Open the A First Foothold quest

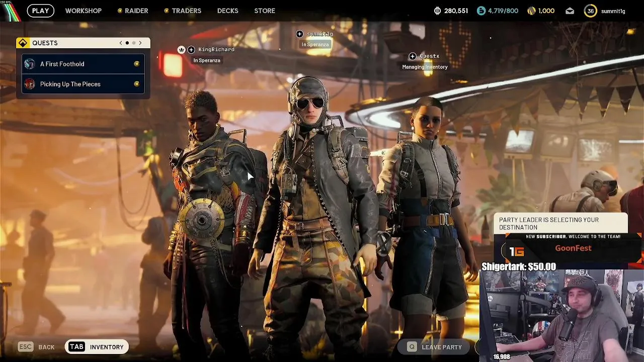pyautogui.click(x=83, y=64)
